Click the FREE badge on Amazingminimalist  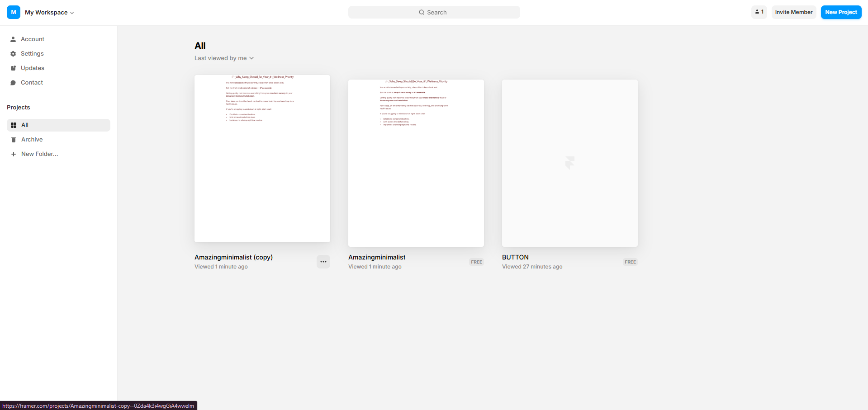476,262
